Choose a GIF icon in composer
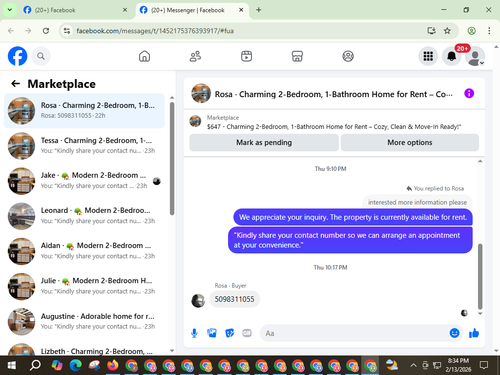The image size is (500, 375). (x=247, y=333)
